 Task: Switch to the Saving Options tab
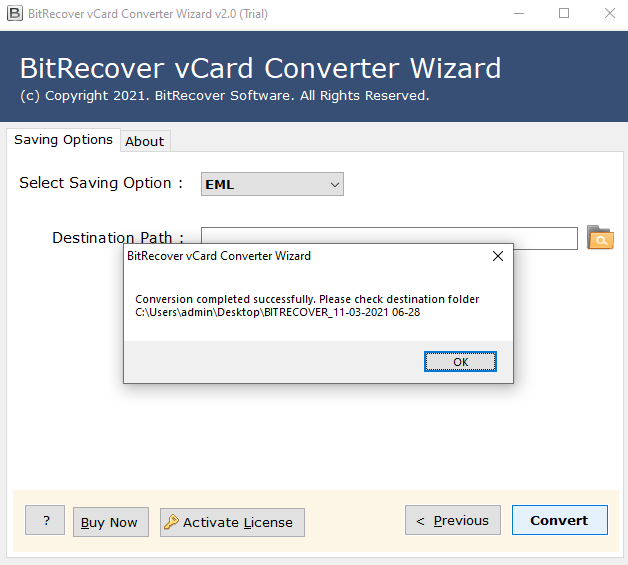(63, 140)
